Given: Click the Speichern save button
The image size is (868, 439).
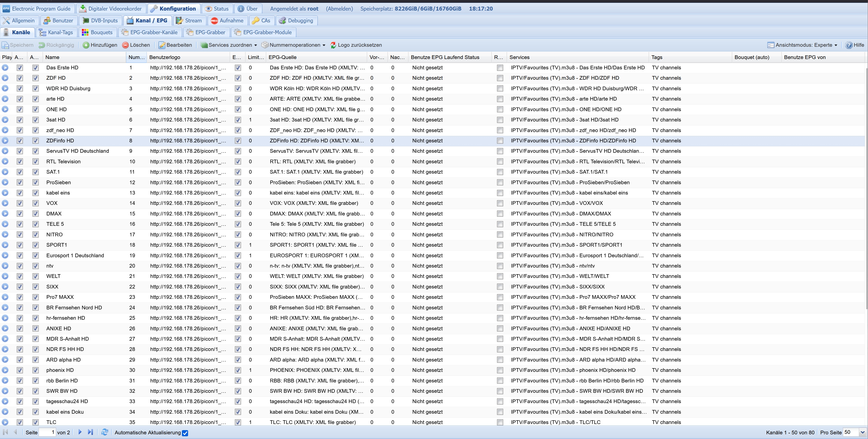Looking at the screenshot, I should click(x=18, y=45).
